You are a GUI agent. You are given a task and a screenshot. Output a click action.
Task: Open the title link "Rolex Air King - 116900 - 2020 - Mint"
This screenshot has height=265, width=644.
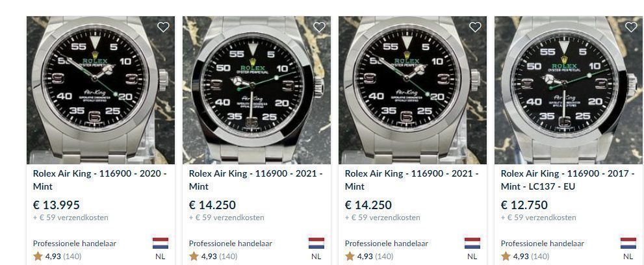(100, 180)
